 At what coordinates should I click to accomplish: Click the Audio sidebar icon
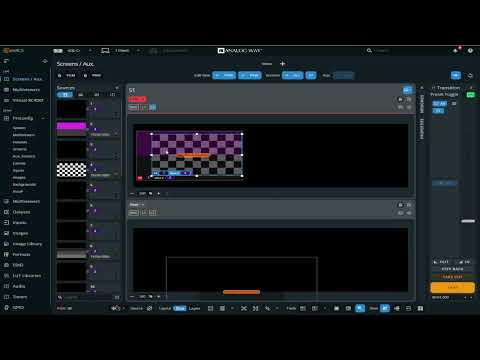6,286
